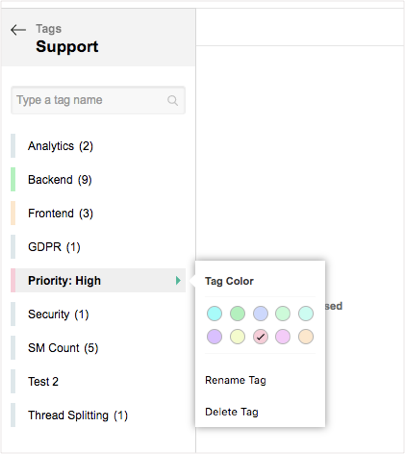Select the SM Count tag
405x454 pixels.
pyautogui.click(x=98, y=348)
